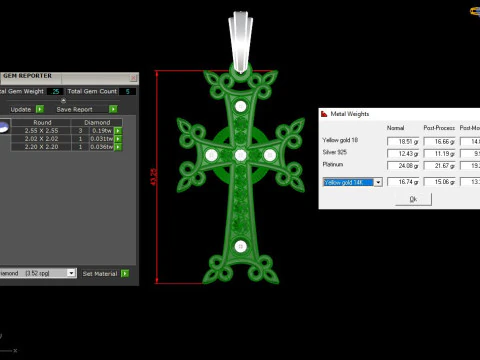Click the 0.19tw weight cell
Screen dimensions: 480x360
[102, 131]
